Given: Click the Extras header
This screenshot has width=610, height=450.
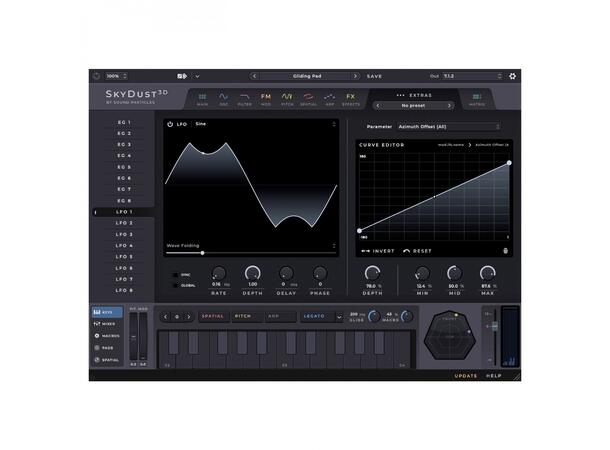Looking at the screenshot, I should point(414,95).
